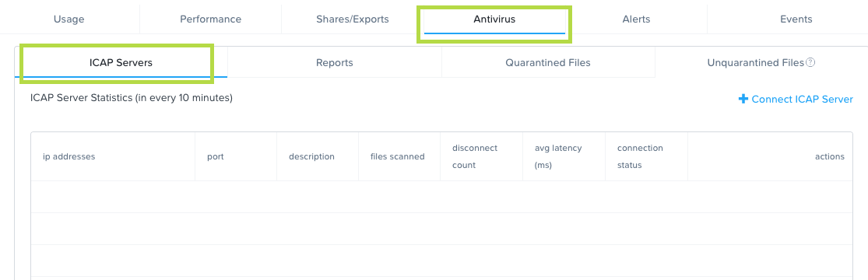868x280 pixels.
Task: Sort by files scanned column
Action: (x=398, y=156)
